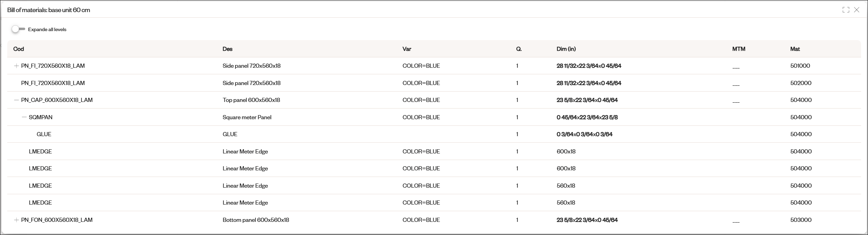
Task: Click the Des column header
Action: (227, 49)
